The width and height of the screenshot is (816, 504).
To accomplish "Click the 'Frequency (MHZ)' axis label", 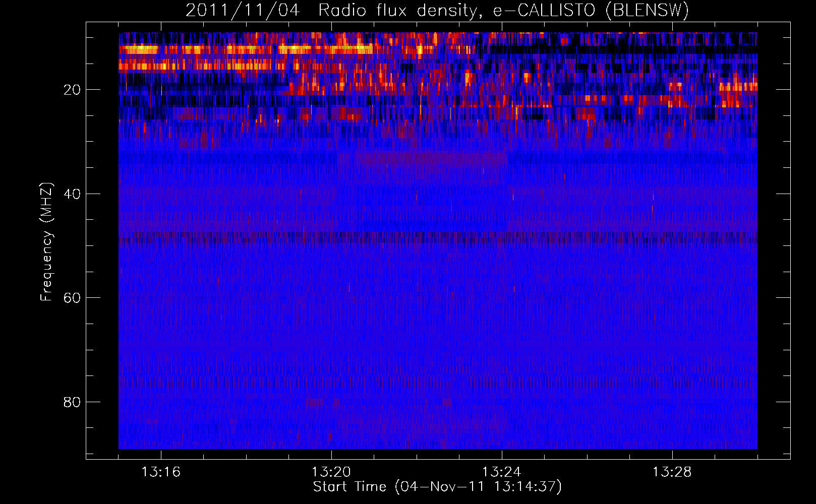I will pyautogui.click(x=46, y=242).
